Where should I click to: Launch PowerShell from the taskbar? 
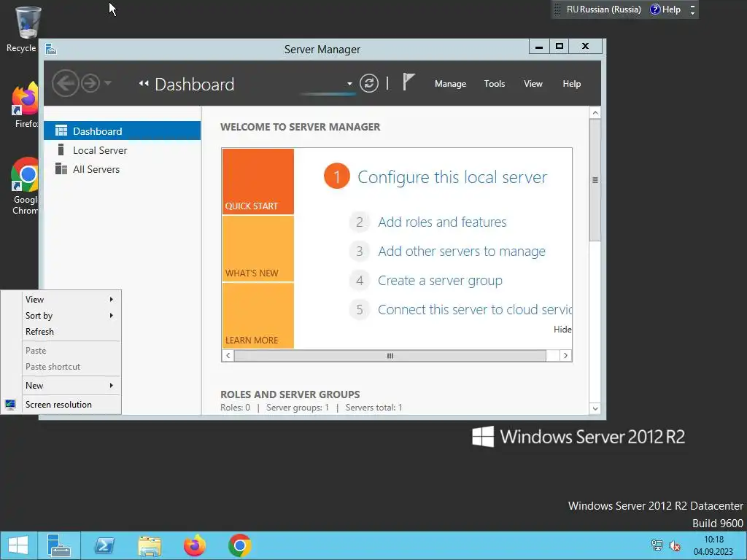(x=104, y=545)
